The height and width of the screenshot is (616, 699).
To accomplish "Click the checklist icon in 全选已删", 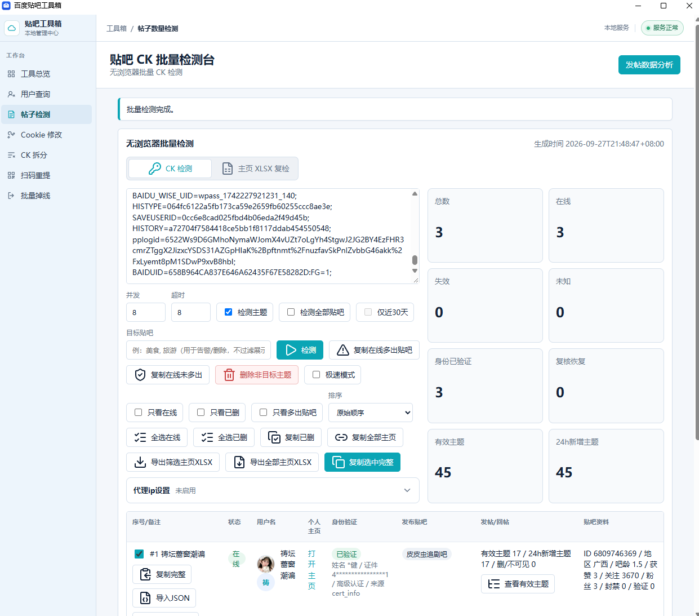I will coord(207,437).
